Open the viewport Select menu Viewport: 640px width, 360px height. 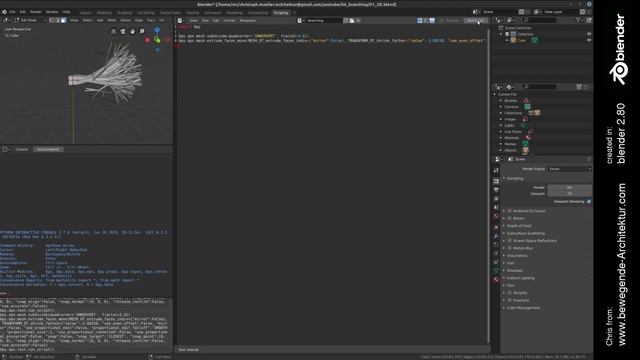click(x=88, y=20)
